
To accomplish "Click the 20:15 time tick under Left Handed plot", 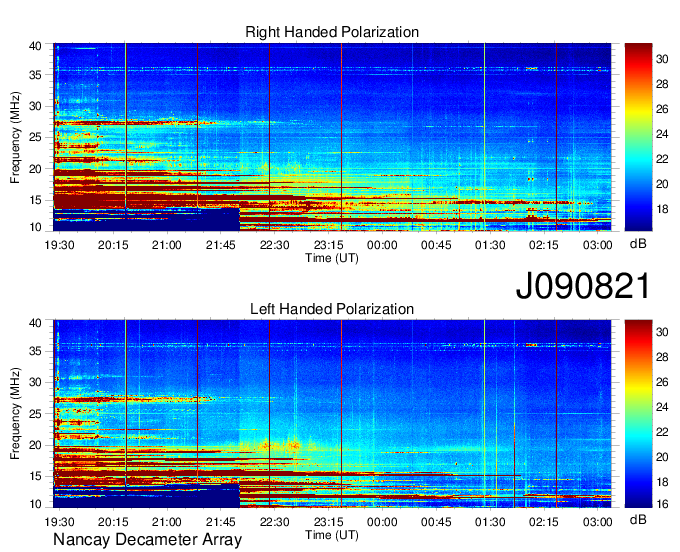I will 113,522.
